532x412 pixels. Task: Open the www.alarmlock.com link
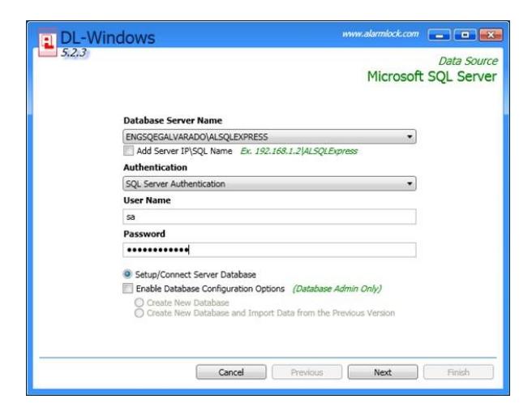pyautogui.click(x=380, y=34)
